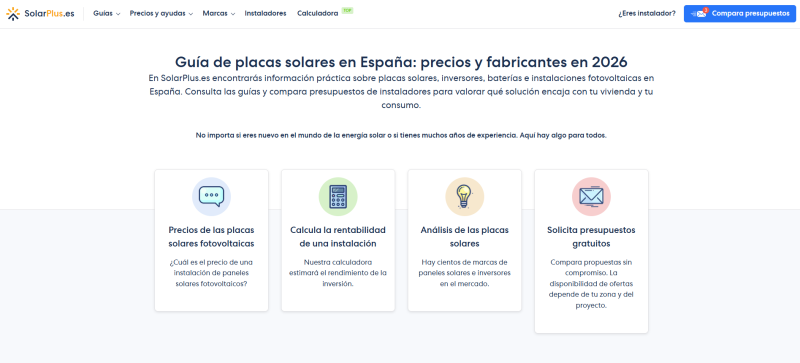Expand the Guías dropdown chevron
This screenshot has height=363, width=800.
(x=118, y=14)
